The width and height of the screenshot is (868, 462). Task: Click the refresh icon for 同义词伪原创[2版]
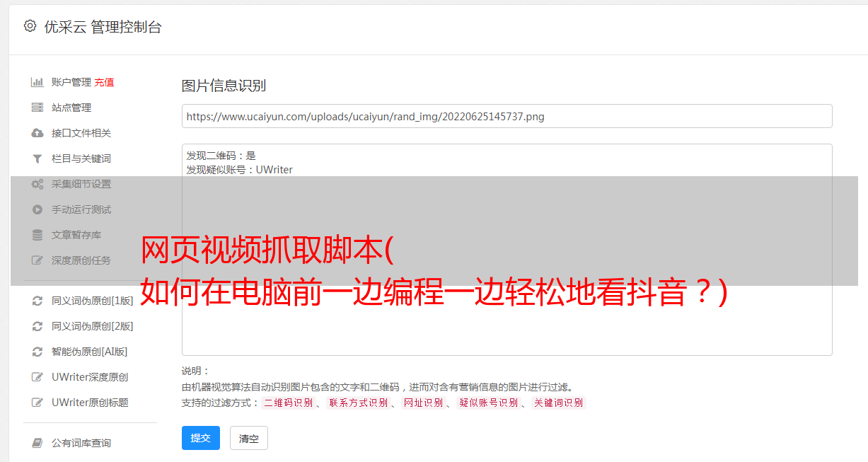(37, 326)
